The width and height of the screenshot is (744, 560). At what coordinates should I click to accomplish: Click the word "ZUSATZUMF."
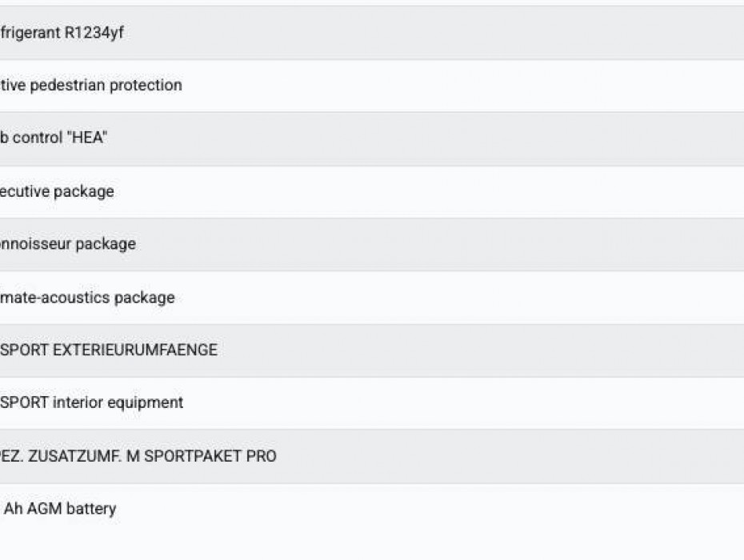(74, 456)
